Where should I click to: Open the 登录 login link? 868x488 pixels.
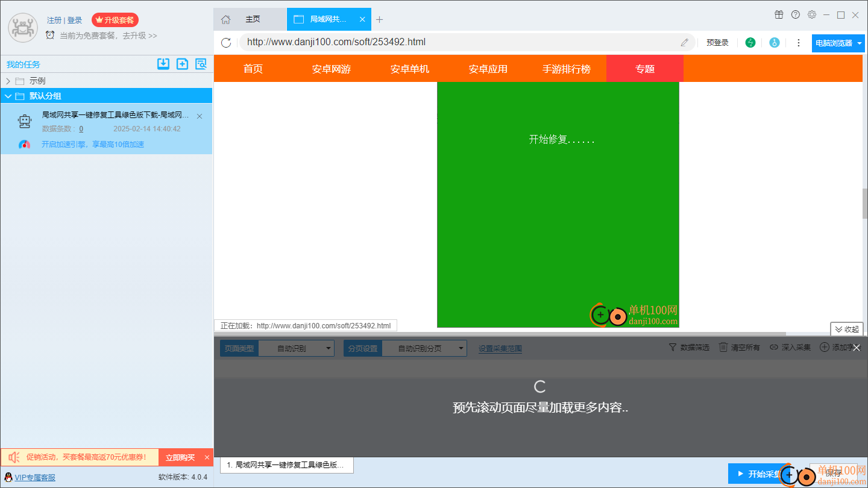click(75, 20)
